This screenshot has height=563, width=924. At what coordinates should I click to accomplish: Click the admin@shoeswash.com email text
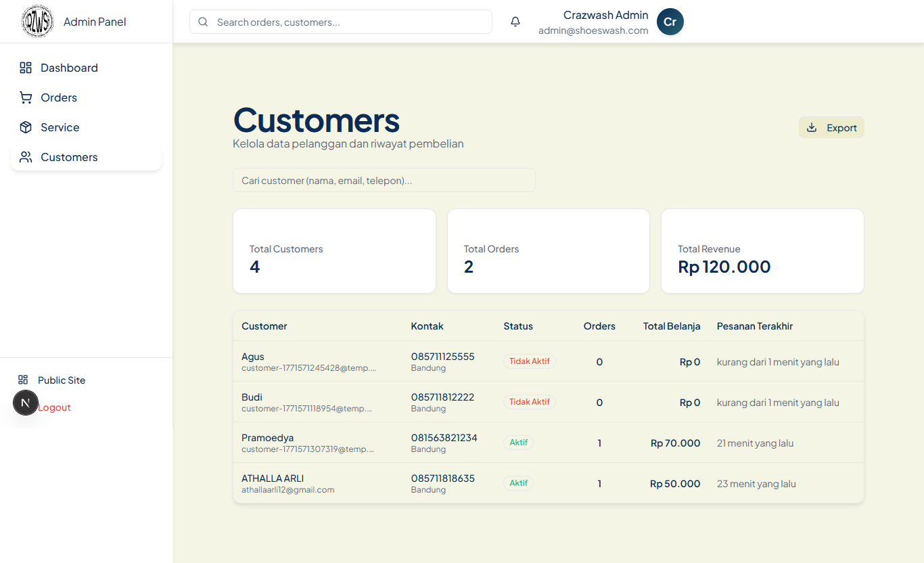click(593, 30)
